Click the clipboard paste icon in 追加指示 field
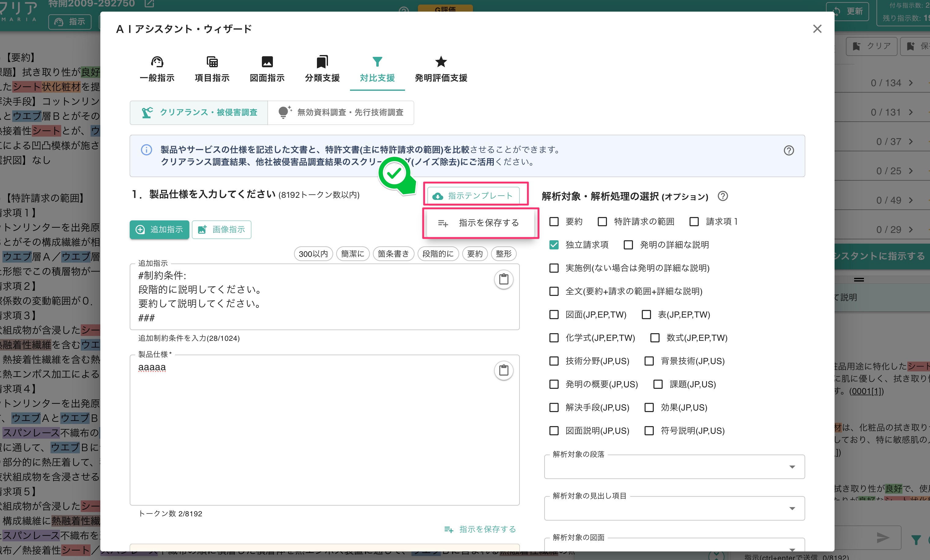 pos(504,279)
